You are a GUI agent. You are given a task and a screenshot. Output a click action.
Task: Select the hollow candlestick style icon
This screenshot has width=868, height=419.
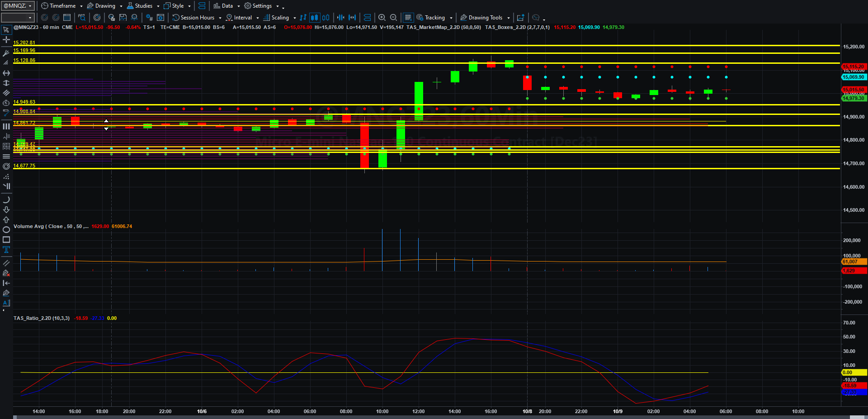pyautogui.click(x=325, y=18)
